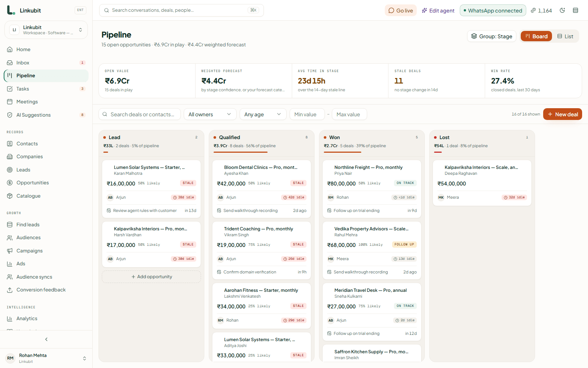Click the New deal button
The image size is (588, 368).
click(x=563, y=114)
